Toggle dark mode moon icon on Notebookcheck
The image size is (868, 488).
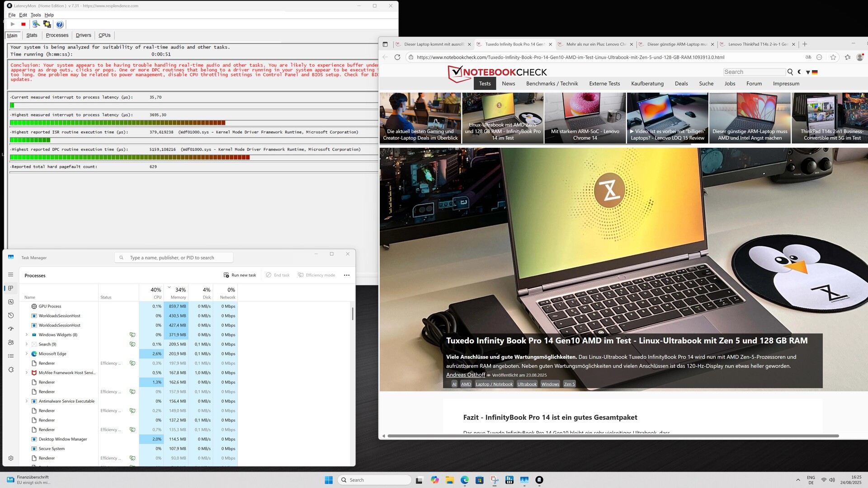(799, 72)
